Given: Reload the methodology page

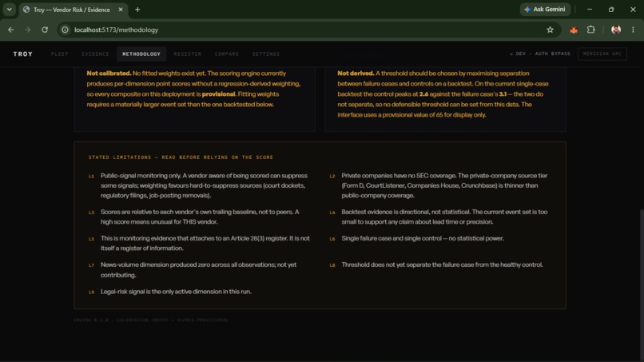Looking at the screenshot, I should 45,30.
